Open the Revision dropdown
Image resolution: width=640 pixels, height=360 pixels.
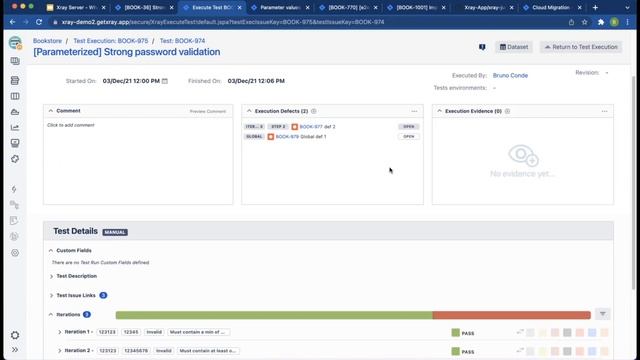(607, 73)
